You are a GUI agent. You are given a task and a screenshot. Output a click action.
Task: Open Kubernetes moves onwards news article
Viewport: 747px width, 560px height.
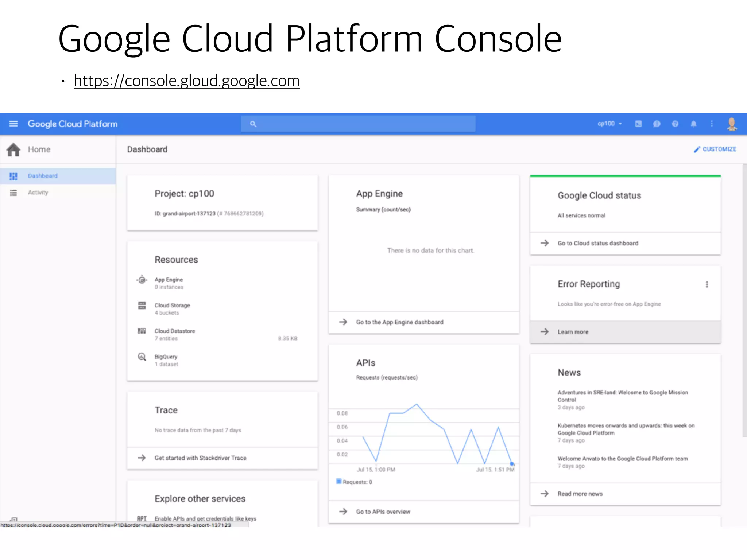click(x=626, y=429)
